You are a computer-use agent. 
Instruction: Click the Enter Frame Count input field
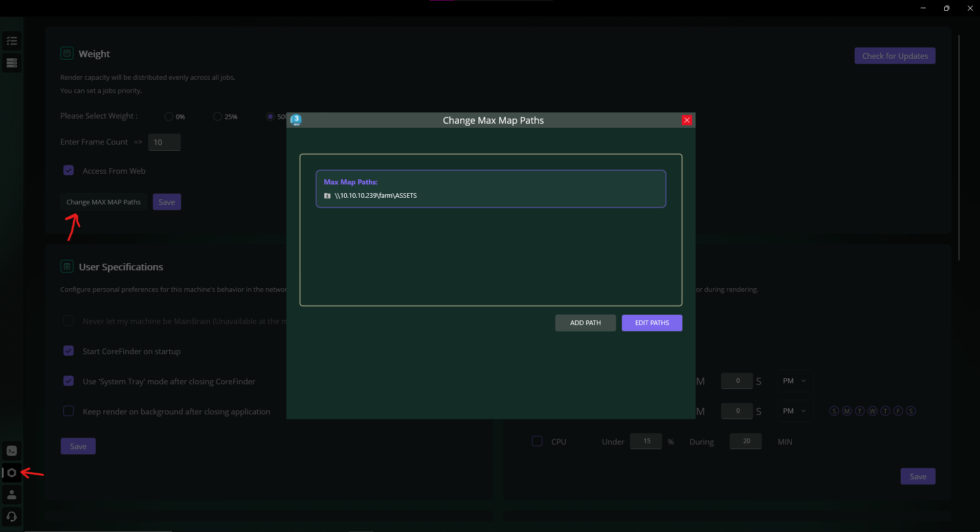(164, 142)
